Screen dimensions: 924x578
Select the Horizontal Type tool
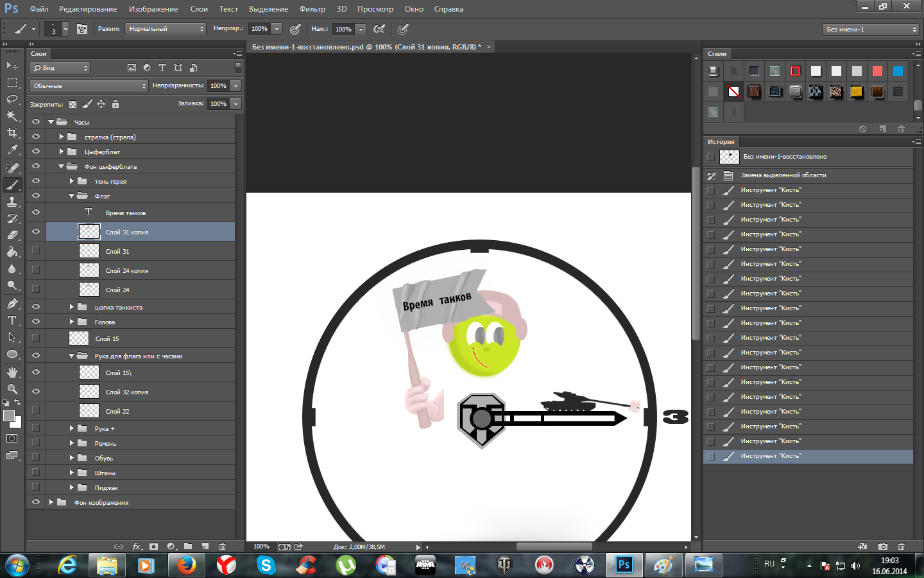tap(12, 320)
